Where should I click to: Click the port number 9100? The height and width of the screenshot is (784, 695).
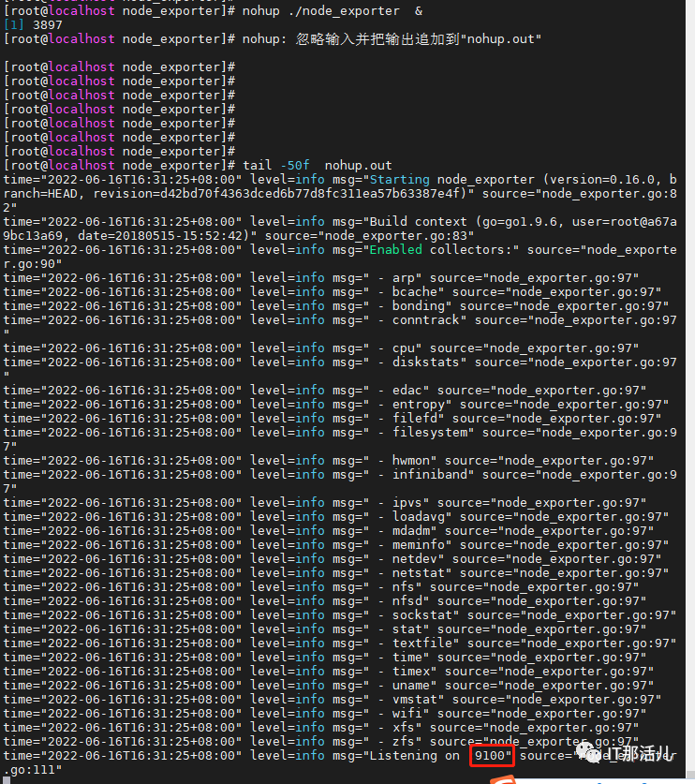[490, 756]
